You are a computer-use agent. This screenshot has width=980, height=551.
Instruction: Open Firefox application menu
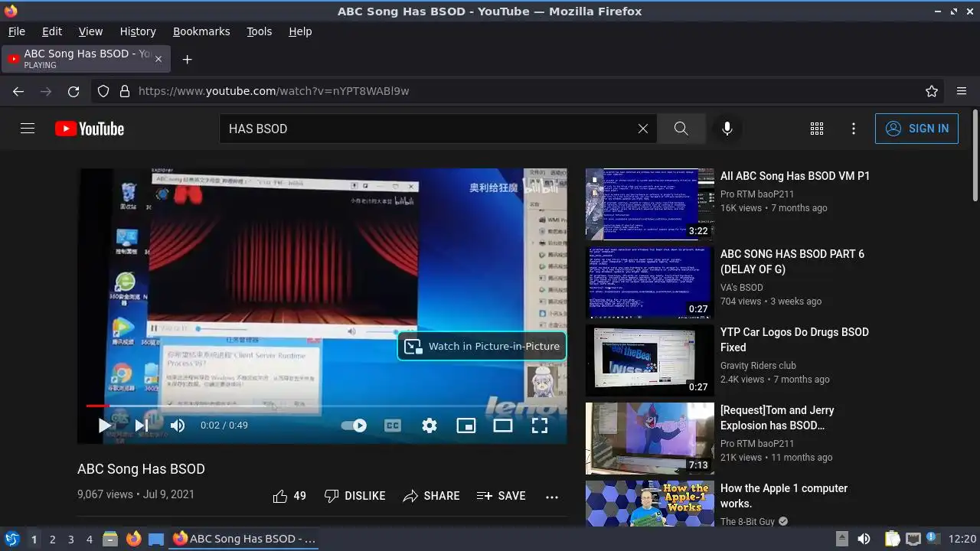962,91
